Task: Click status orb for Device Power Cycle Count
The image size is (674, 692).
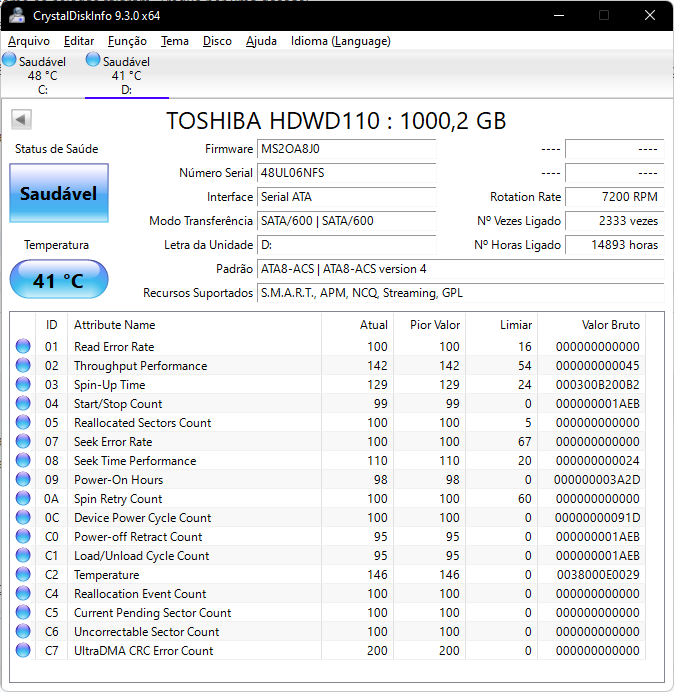Action: pyautogui.click(x=23, y=517)
